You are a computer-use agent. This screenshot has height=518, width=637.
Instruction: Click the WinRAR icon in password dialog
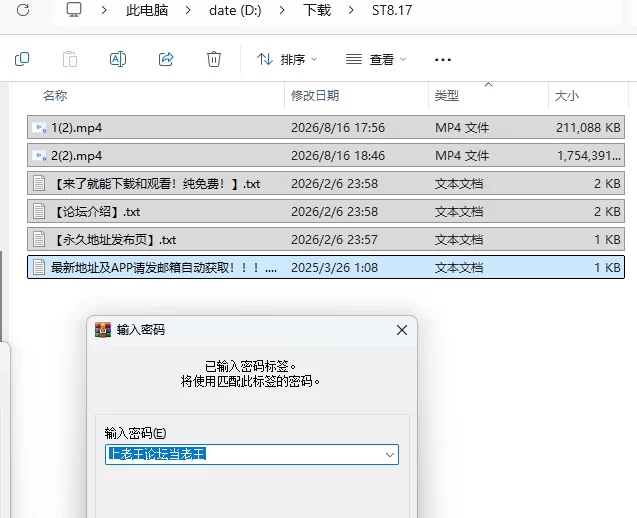[103, 330]
